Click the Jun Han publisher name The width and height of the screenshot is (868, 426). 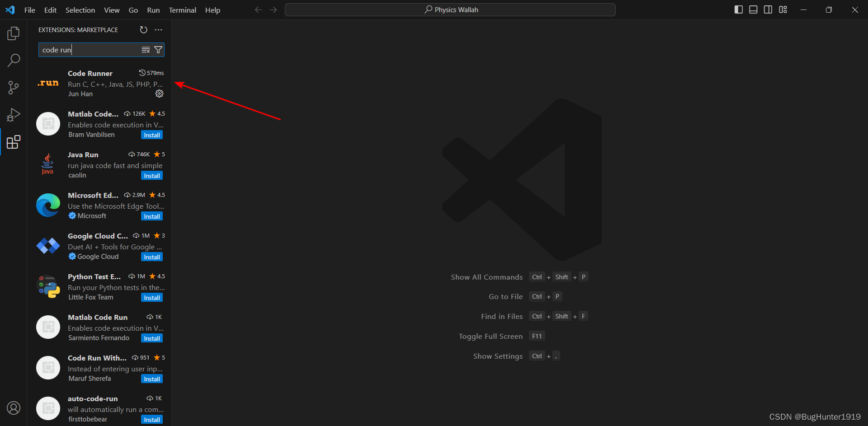click(80, 94)
